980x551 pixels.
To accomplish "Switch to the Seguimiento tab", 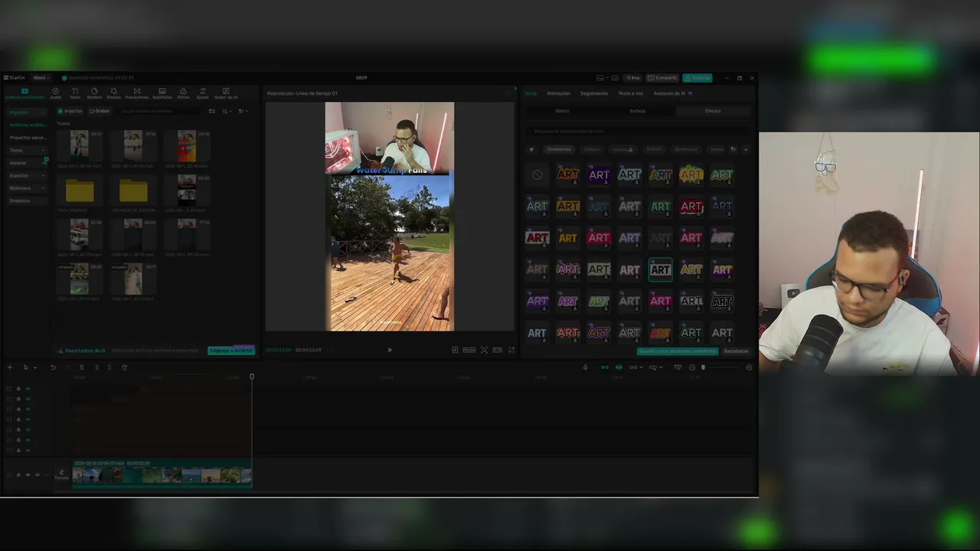I will 594,93.
